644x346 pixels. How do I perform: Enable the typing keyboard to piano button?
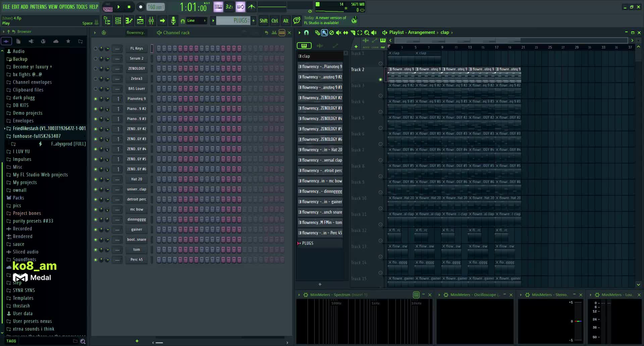tap(218, 6)
